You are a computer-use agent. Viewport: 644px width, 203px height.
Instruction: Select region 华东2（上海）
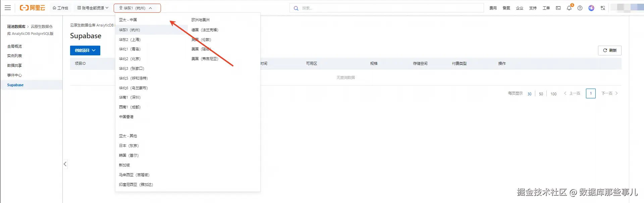pyautogui.click(x=130, y=40)
